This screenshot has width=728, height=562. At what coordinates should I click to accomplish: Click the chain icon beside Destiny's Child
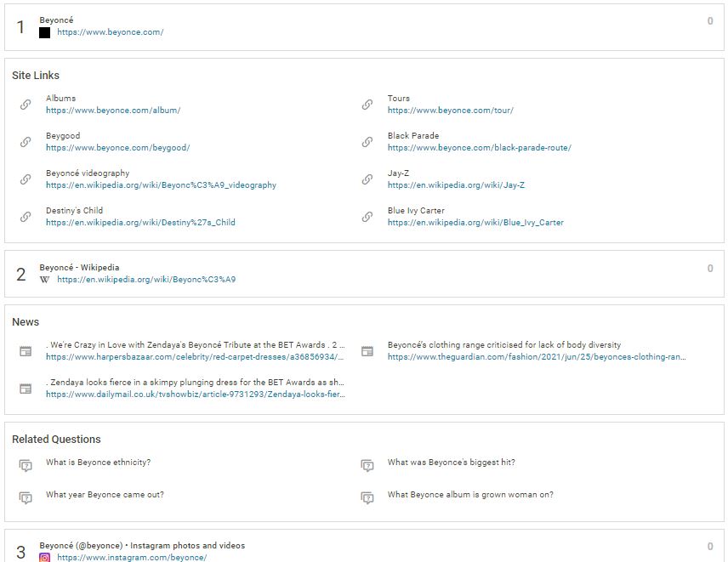[x=26, y=216]
